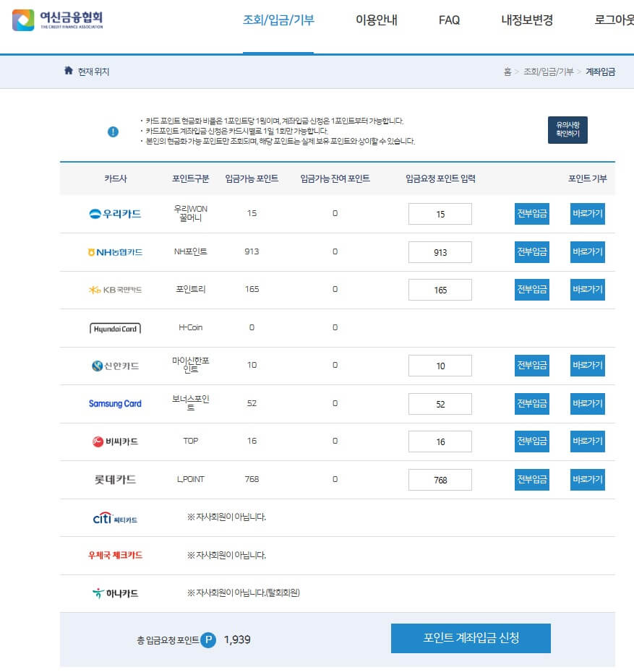Click 유의사항 확인하기 dark button

567,129
